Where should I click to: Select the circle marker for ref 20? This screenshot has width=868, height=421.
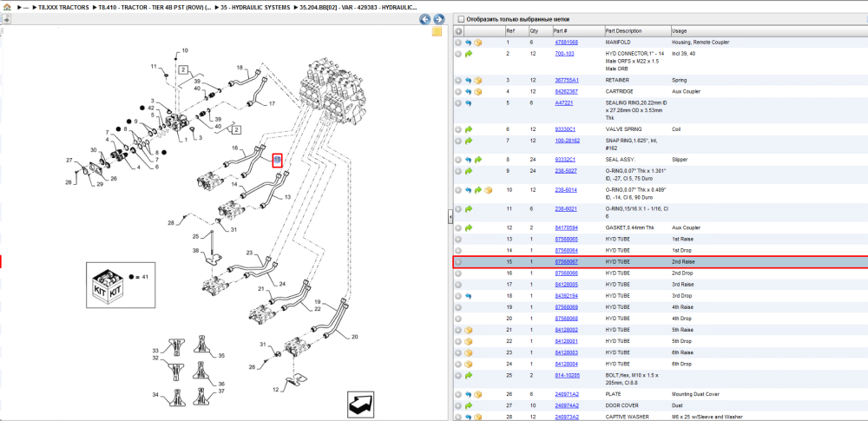pos(458,319)
